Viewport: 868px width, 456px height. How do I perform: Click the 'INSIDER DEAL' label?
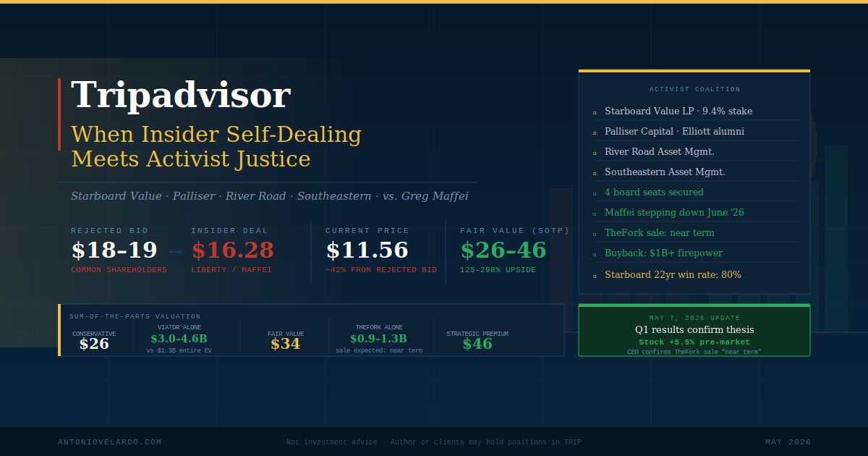[x=229, y=231]
